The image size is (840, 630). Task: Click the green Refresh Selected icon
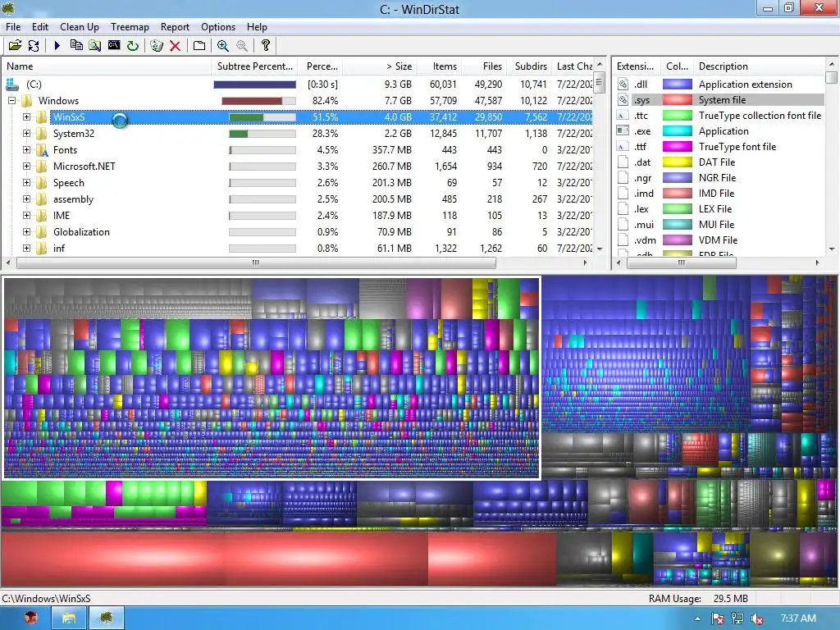132,46
